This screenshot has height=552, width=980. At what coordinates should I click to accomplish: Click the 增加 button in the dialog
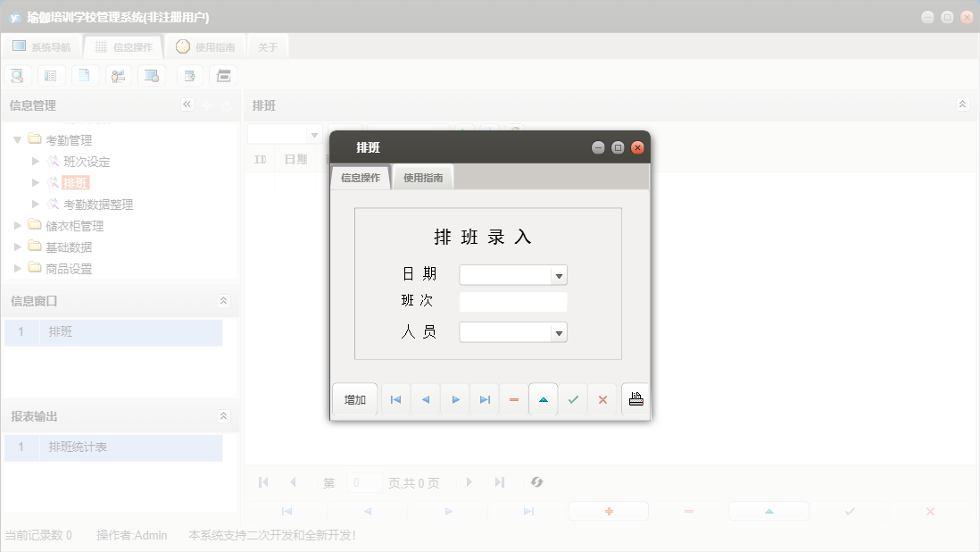coord(354,399)
